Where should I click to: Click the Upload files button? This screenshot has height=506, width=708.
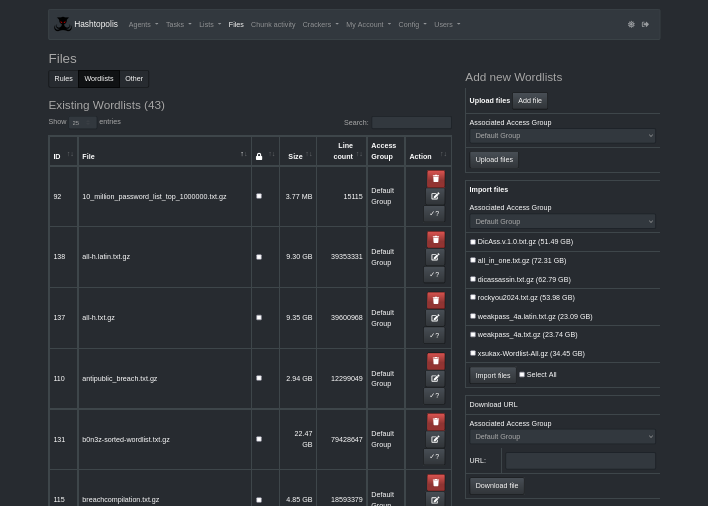[494, 160]
